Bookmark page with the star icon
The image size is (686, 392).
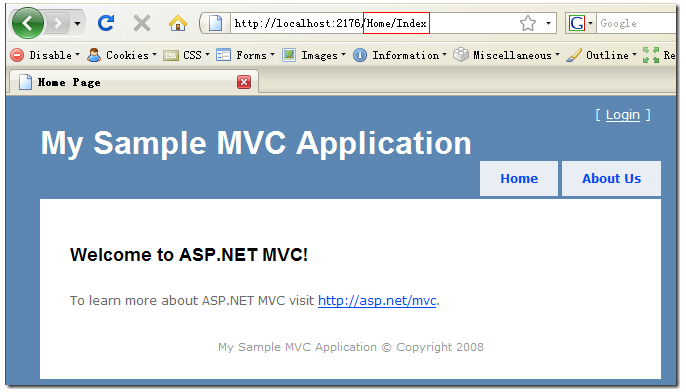528,23
